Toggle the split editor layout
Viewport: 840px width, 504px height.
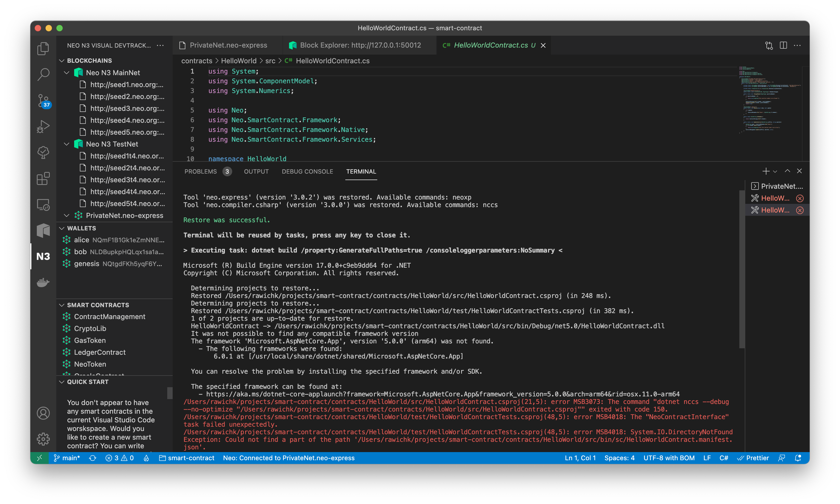click(x=783, y=45)
